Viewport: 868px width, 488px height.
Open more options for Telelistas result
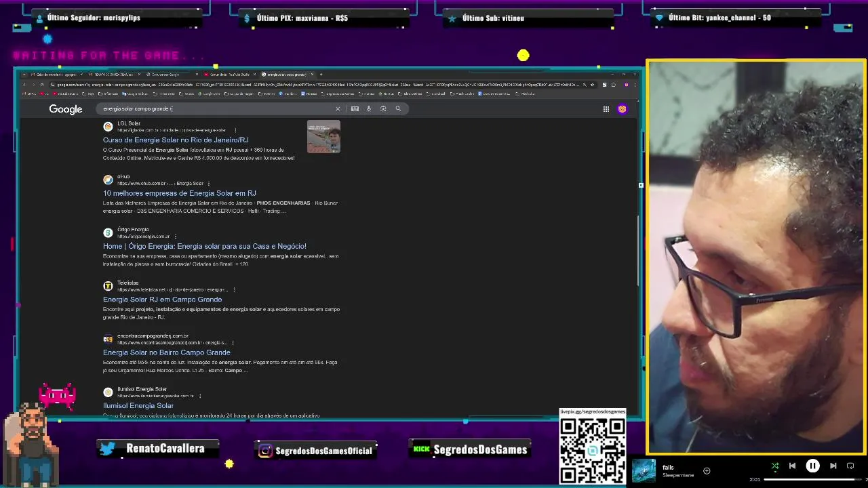point(235,289)
